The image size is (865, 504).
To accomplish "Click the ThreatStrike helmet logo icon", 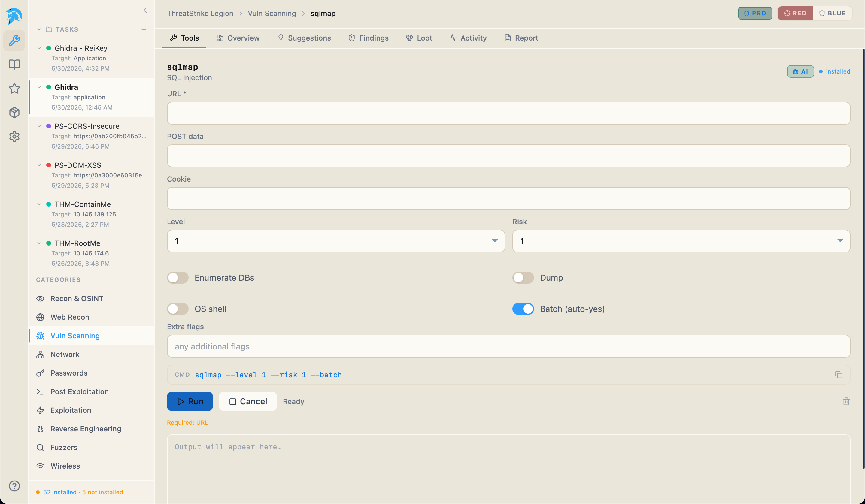I will tap(14, 16).
